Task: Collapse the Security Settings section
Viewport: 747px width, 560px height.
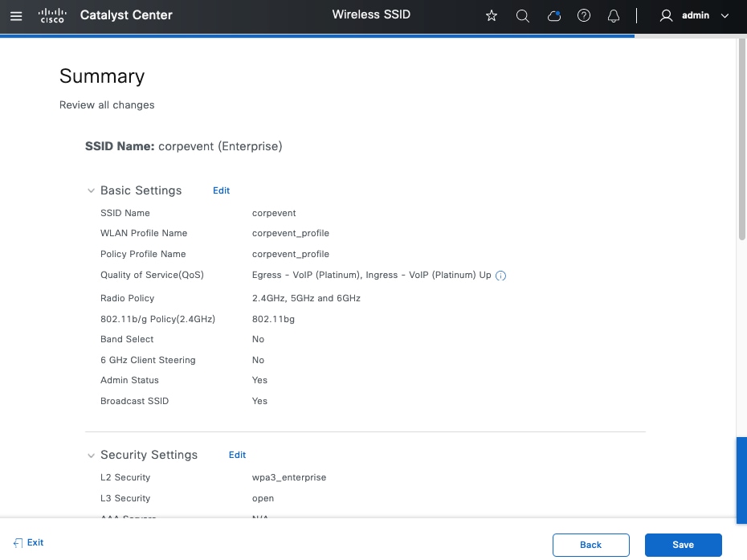Action: pyautogui.click(x=91, y=456)
